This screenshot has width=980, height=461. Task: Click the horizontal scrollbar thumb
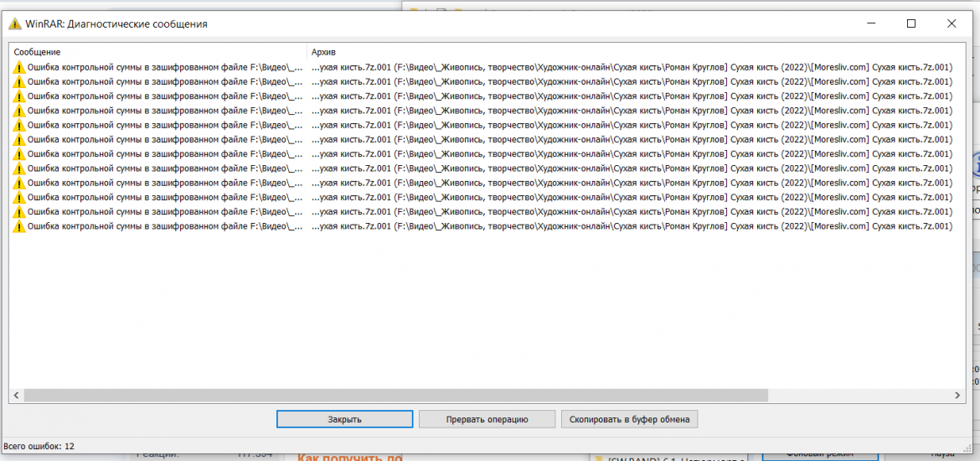coord(395,396)
